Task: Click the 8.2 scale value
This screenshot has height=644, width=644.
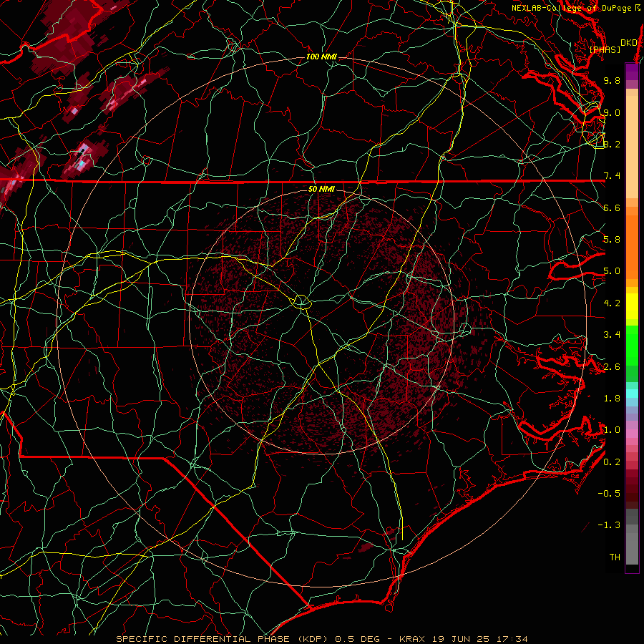Action: click(612, 144)
